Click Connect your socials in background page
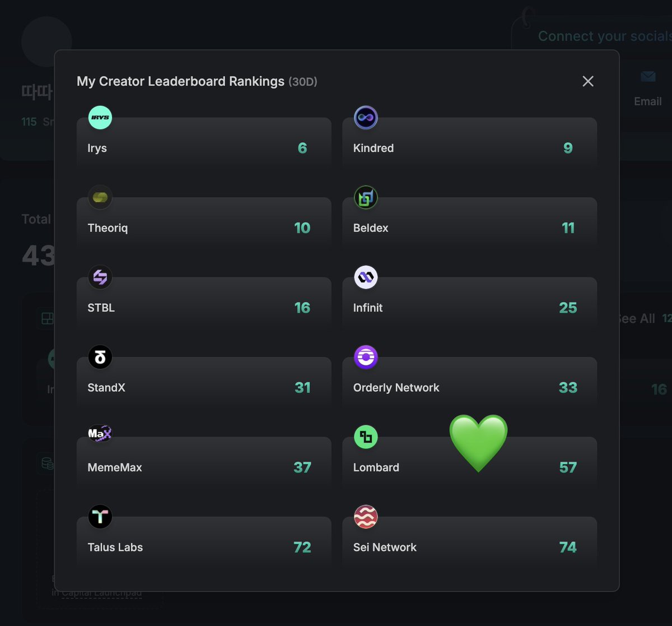The width and height of the screenshot is (672, 626). (605, 36)
